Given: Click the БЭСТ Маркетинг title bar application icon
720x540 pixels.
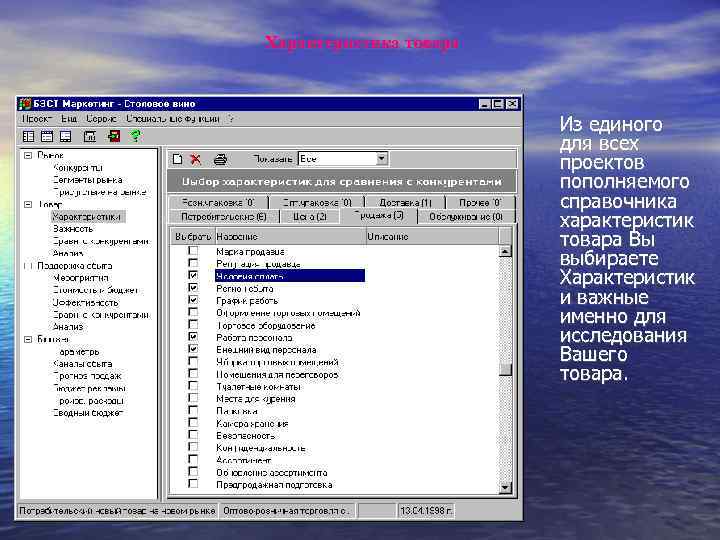Looking at the screenshot, I should [25, 104].
